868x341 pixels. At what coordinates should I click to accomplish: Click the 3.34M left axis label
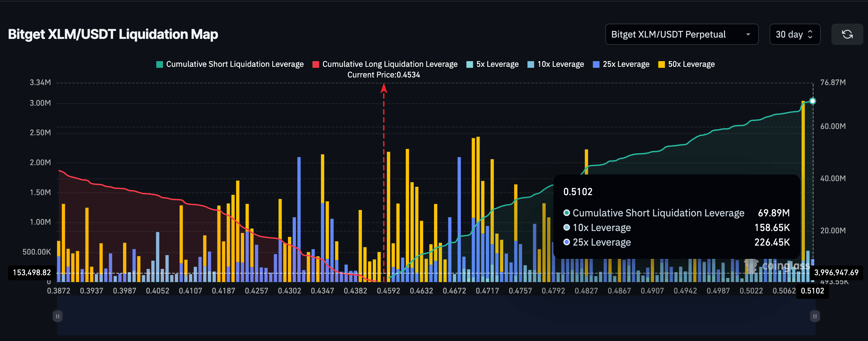41,82
